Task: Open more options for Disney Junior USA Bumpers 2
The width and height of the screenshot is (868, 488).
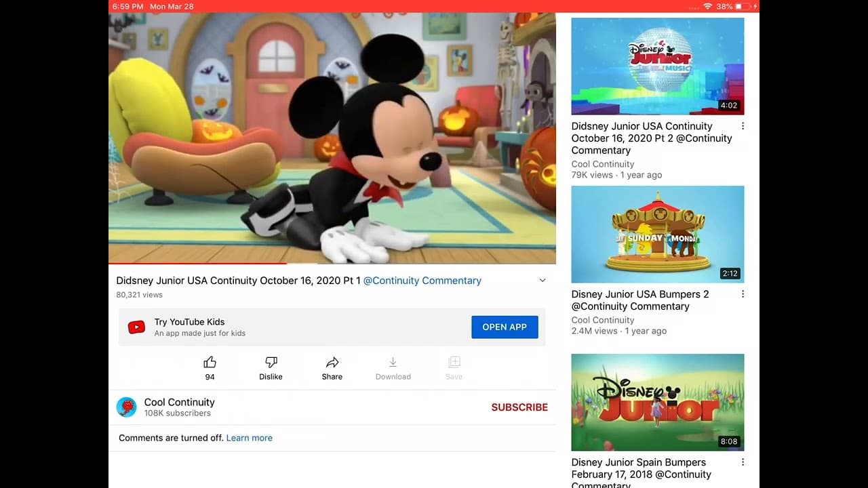Action: [x=743, y=294]
